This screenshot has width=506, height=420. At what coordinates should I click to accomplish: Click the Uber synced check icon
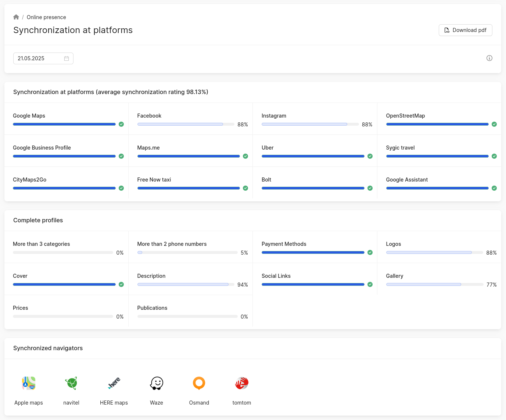pos(370,156)
